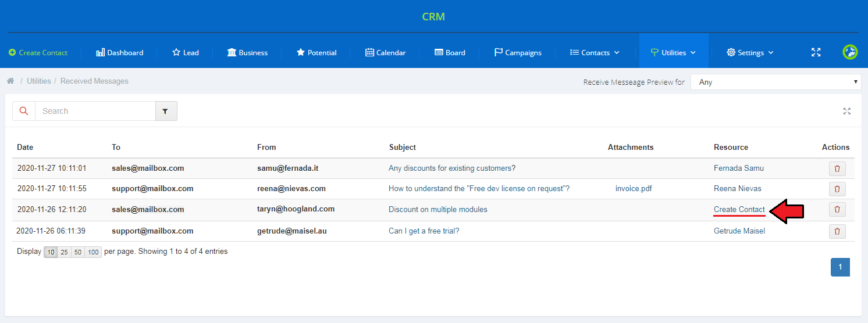The width and height of the screenshot is (868, 323).
Task: Click the home icon in breadcrumb
Action: [10, 81]
